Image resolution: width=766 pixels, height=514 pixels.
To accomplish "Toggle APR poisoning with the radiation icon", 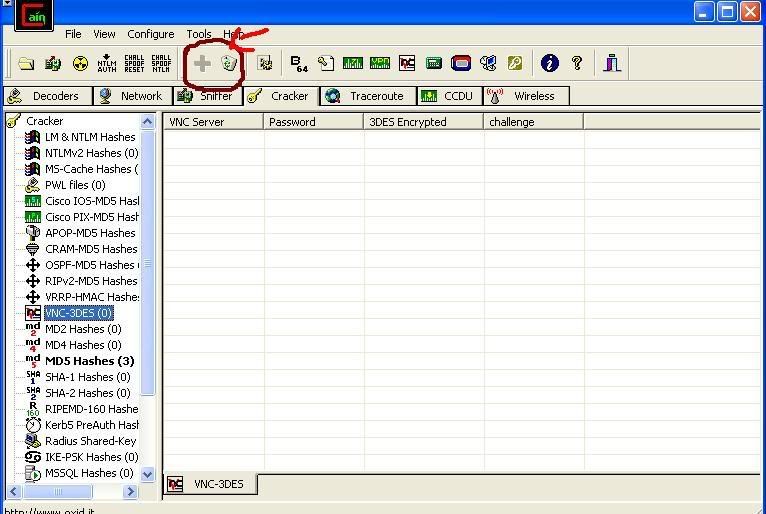I will pyautogui.click(x=80, y=64).
